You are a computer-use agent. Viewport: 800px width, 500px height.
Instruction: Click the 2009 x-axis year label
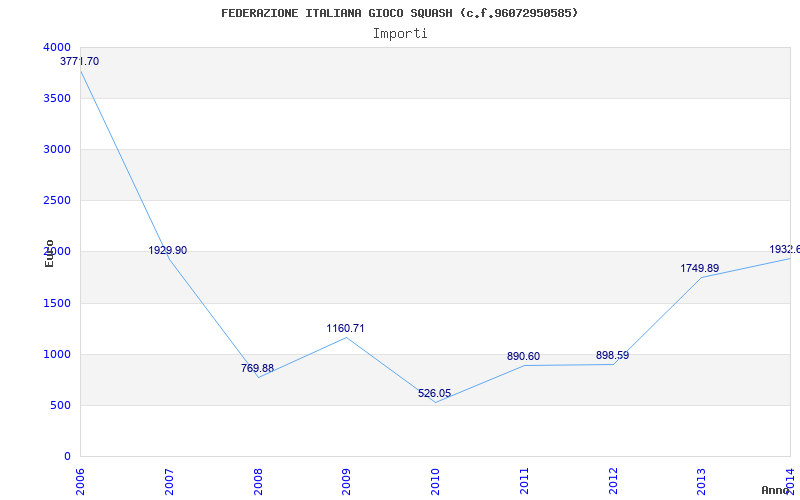tap(346, 481)
